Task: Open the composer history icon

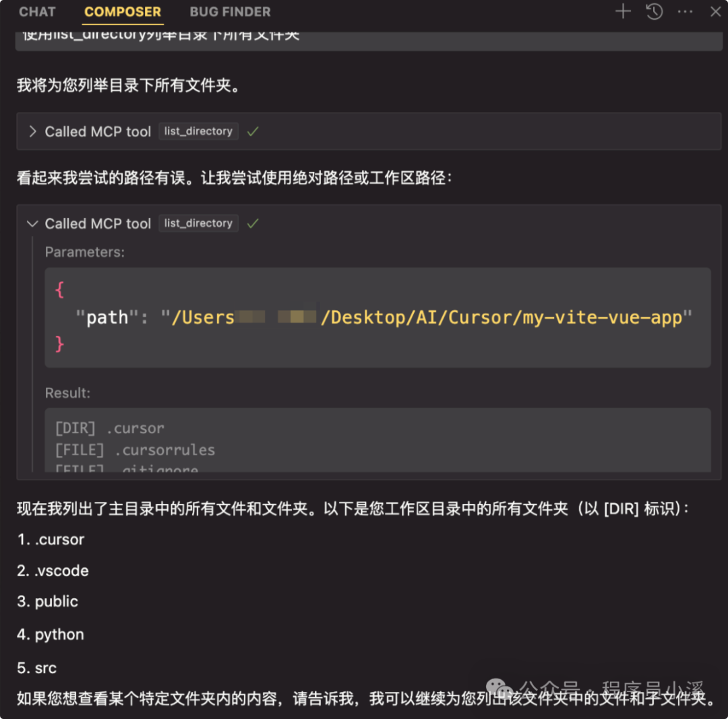Action: click(654, 11)
